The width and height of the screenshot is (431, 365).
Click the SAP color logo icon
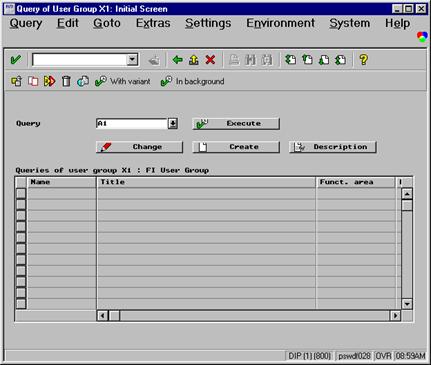tap(422, 36)
